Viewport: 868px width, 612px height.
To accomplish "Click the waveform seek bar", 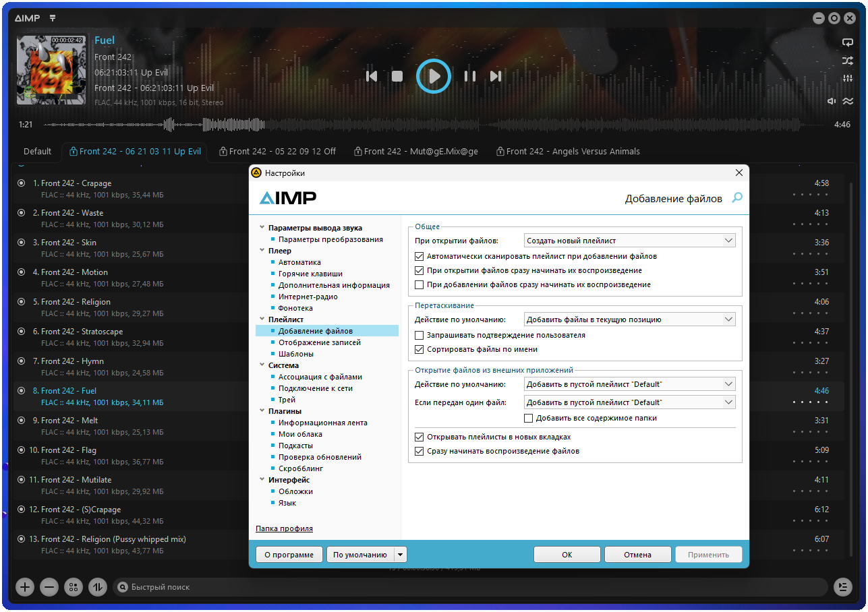I will (x=432, y=125).
